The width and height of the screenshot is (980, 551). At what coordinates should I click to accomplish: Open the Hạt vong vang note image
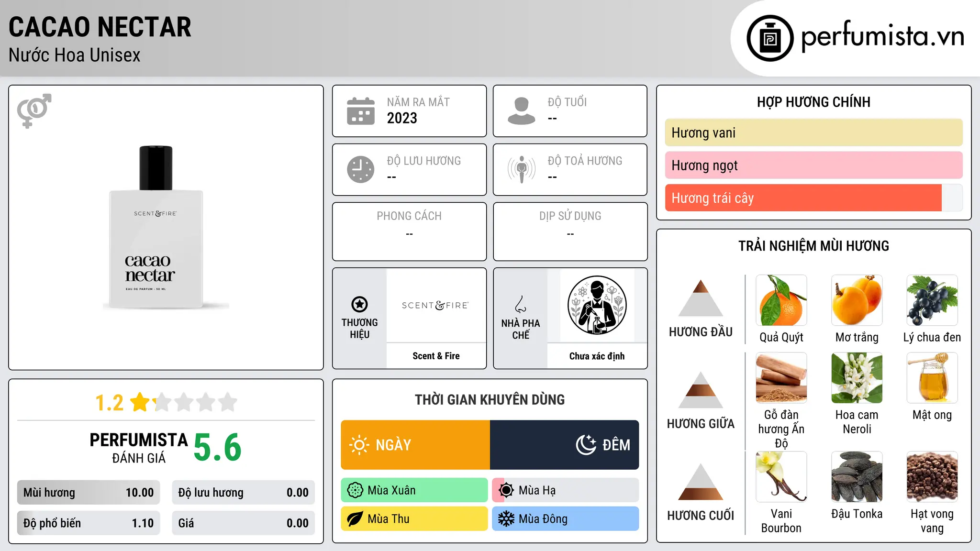[x=932, y=477]
